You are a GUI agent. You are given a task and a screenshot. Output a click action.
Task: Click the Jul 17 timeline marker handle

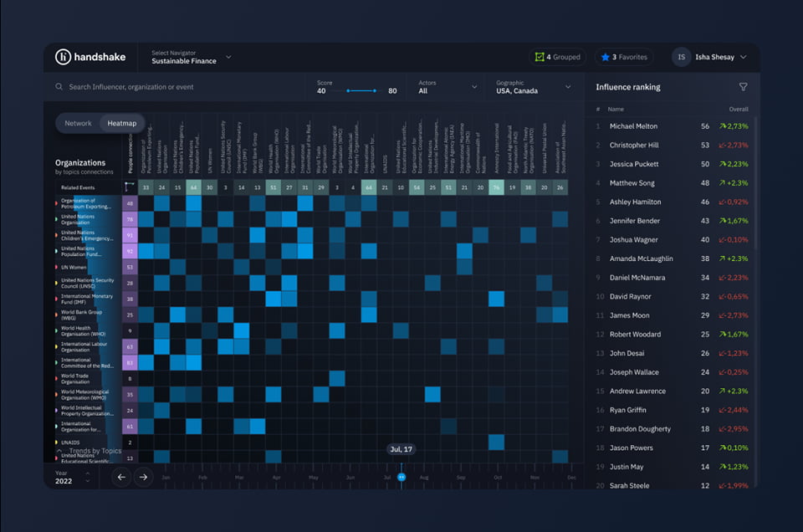coord(401,478)
